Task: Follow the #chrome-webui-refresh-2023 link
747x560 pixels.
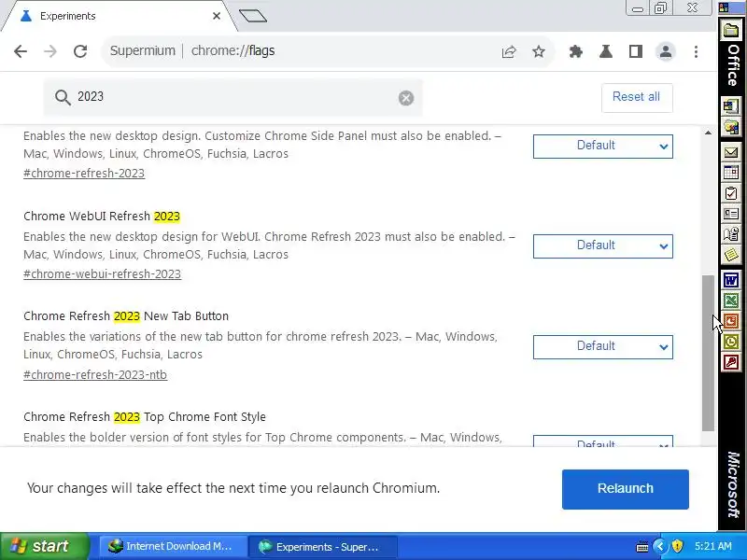Action: (102, 274)
